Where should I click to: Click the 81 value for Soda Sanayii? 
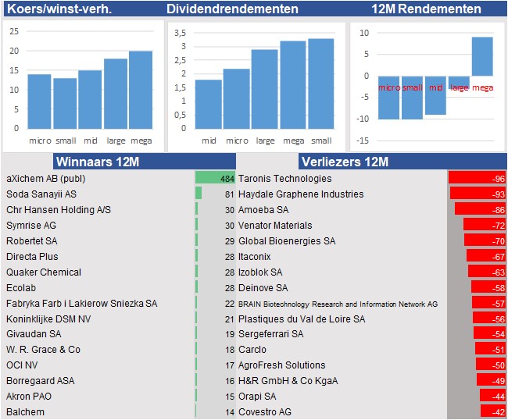click(230, 194)
